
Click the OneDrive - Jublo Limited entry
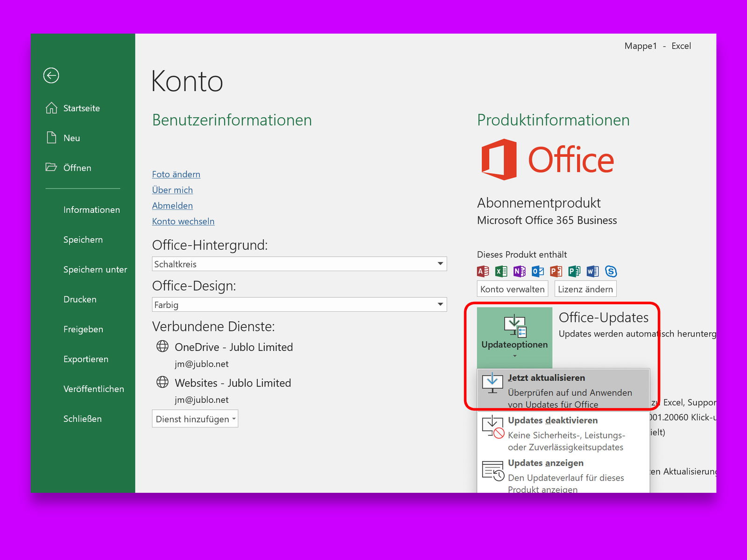234,347
